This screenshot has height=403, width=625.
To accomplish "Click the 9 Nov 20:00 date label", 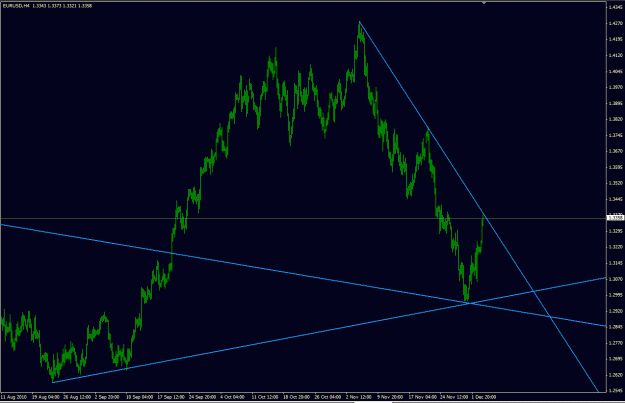I will coord(390,397).
